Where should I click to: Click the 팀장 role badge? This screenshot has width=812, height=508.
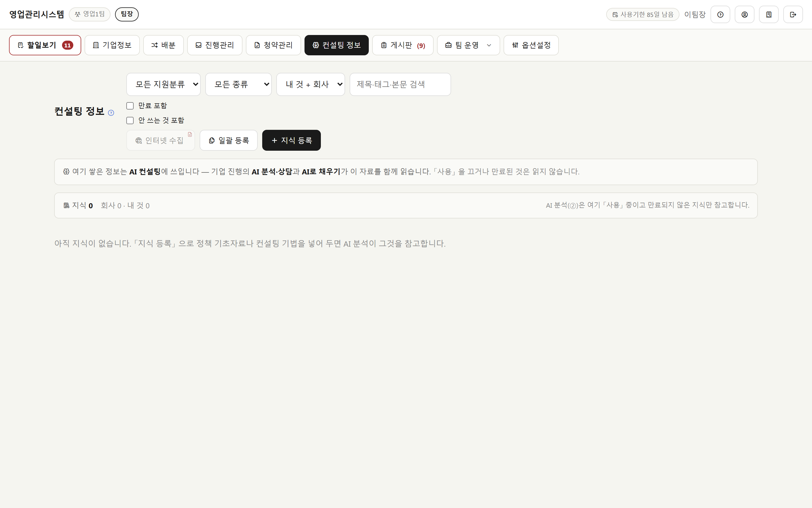pos(127,14)
